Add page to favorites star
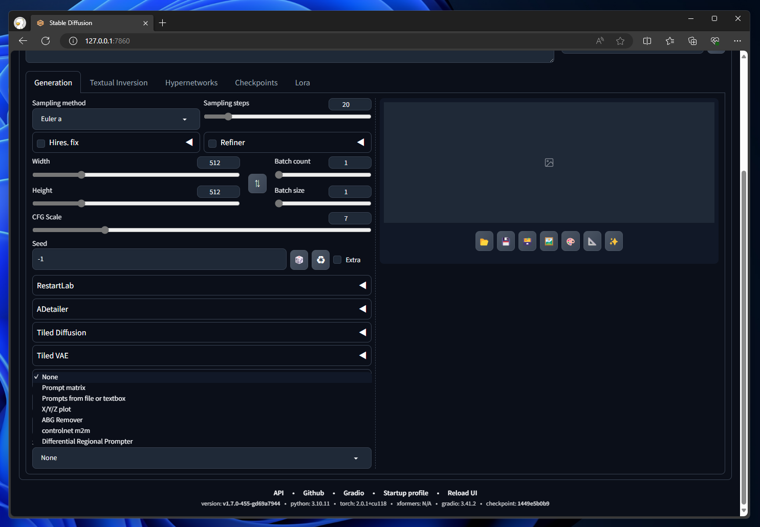 click(x=620, y=41)
